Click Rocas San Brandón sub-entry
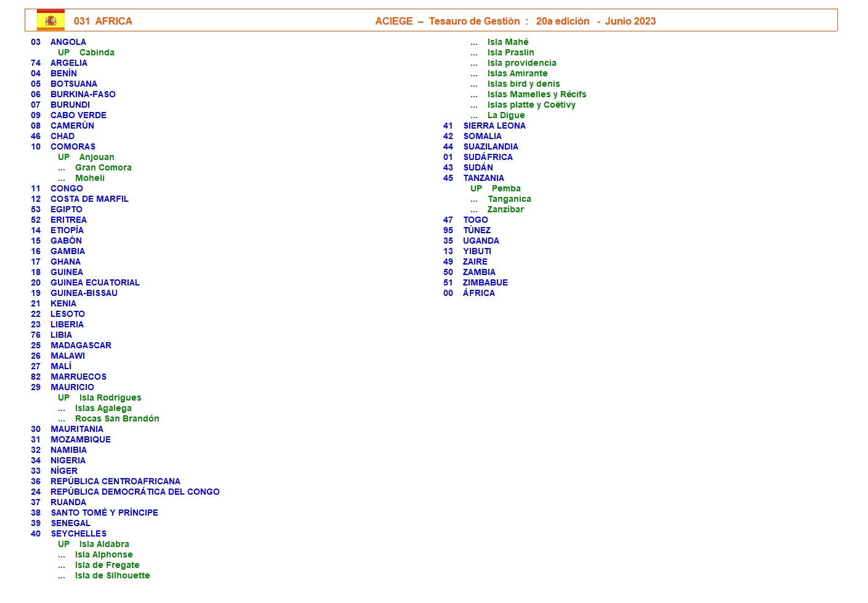868x603 pixels. coord(117,418)
